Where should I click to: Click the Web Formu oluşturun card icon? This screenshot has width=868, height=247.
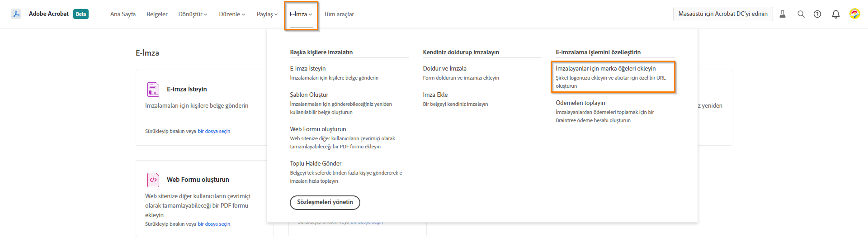[153, 180]
